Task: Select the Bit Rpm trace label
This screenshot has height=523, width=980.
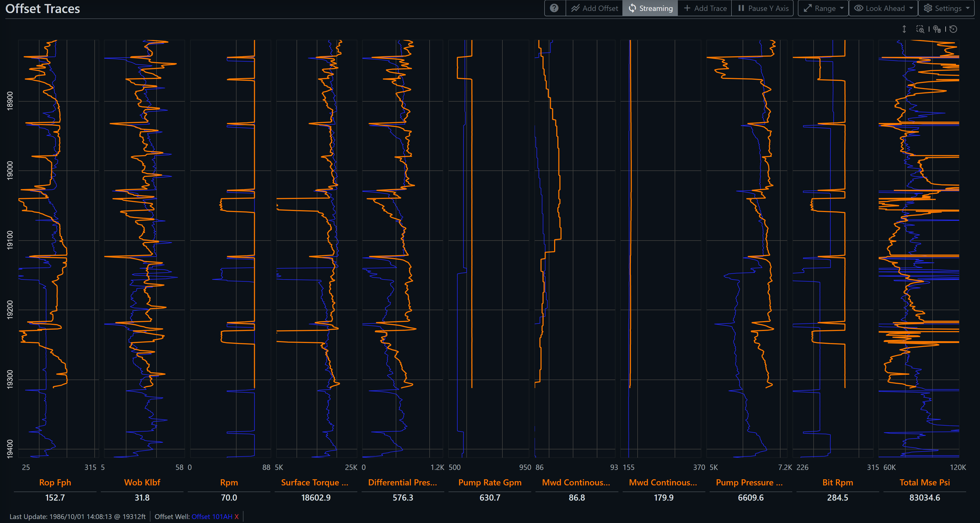Action: coord(838,482)
